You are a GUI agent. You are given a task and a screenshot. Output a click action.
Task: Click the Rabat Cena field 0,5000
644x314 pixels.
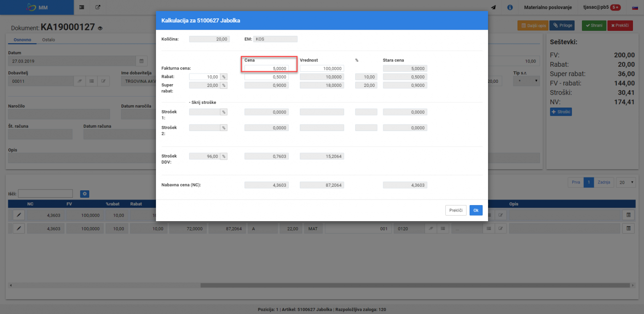coord(267,77)
